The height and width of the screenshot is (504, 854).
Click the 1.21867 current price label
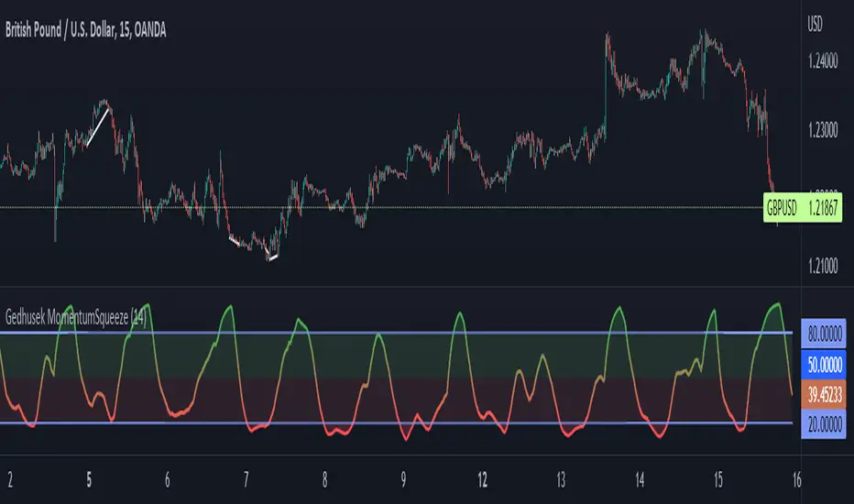point(825,208)
